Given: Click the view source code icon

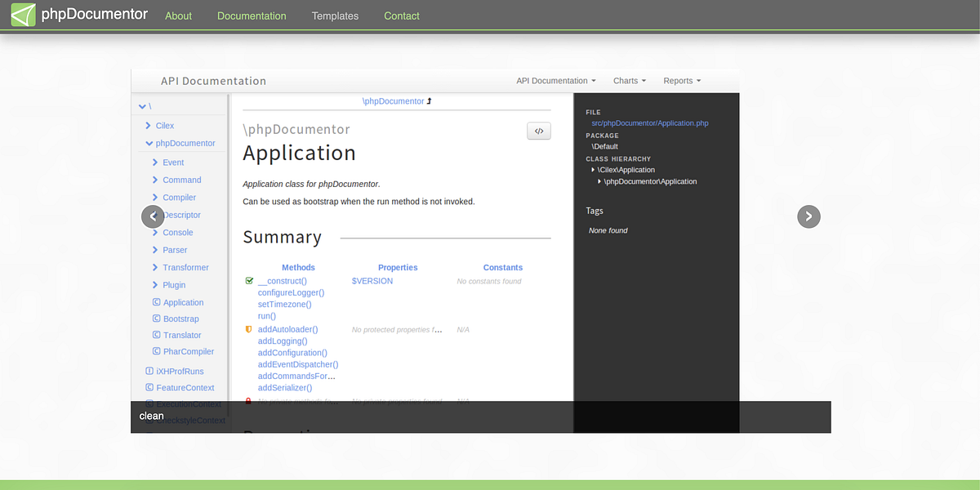Looking at the screenshot, I should 538,131.
